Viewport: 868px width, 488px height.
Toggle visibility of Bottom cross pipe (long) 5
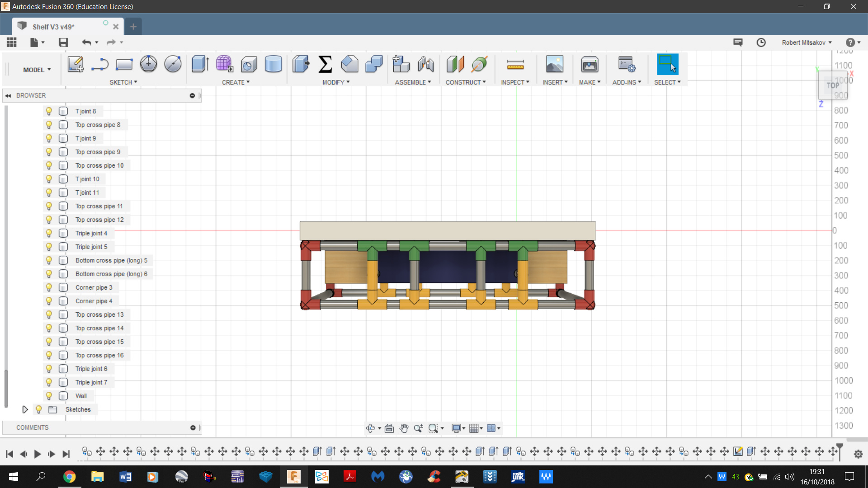click(49, 260)
